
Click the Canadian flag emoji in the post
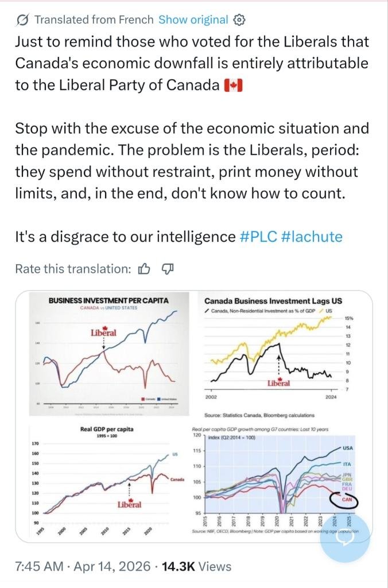(x=234, y=86)
